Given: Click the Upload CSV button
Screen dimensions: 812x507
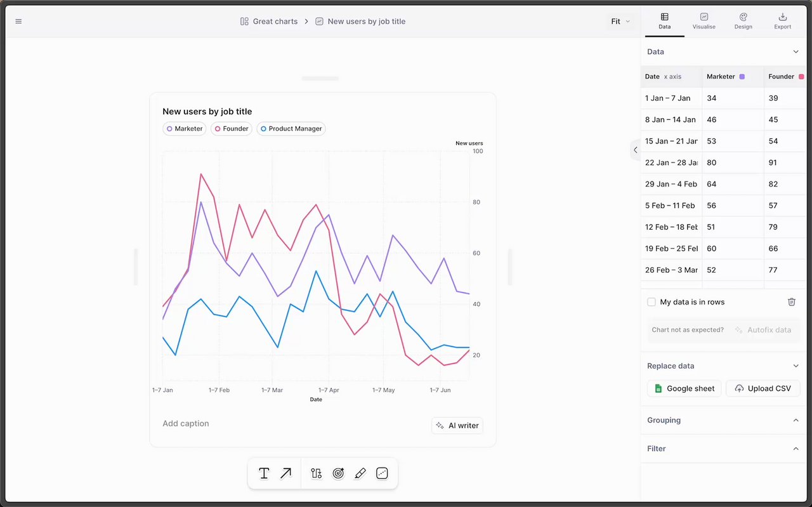Looking at the screenshot, I should point(763,388).
